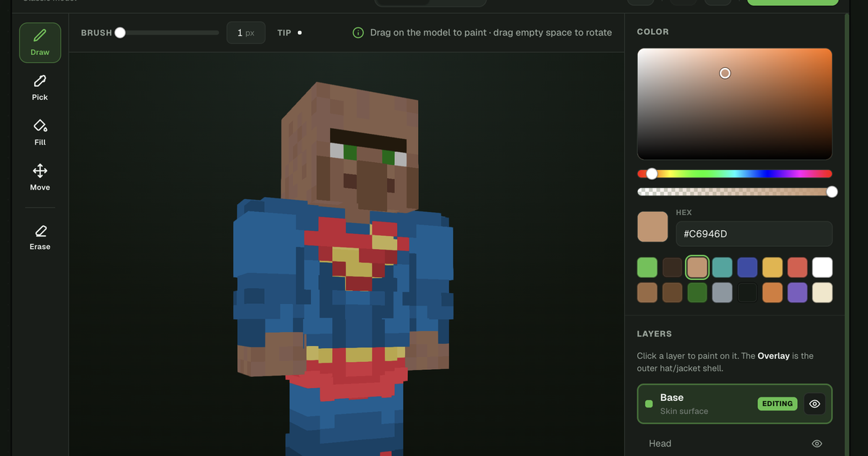This screenshot has height=456, width=868.
Task: Activate the Fill bucket tool
Action: tap(40, 132)
